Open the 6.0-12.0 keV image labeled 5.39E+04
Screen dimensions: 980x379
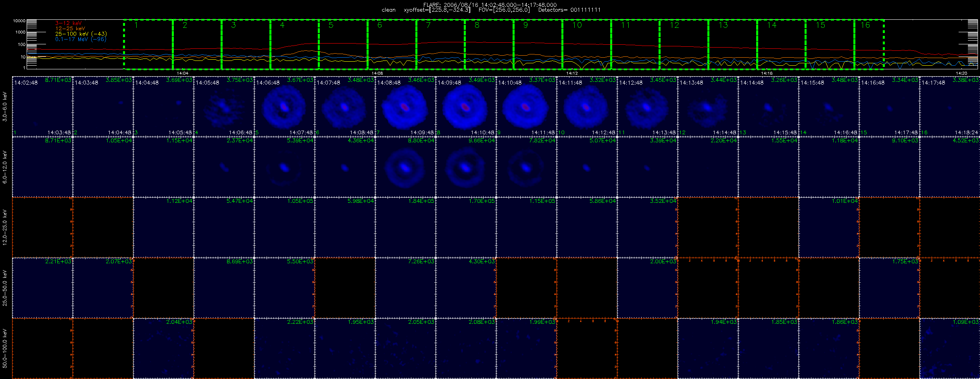284,167
